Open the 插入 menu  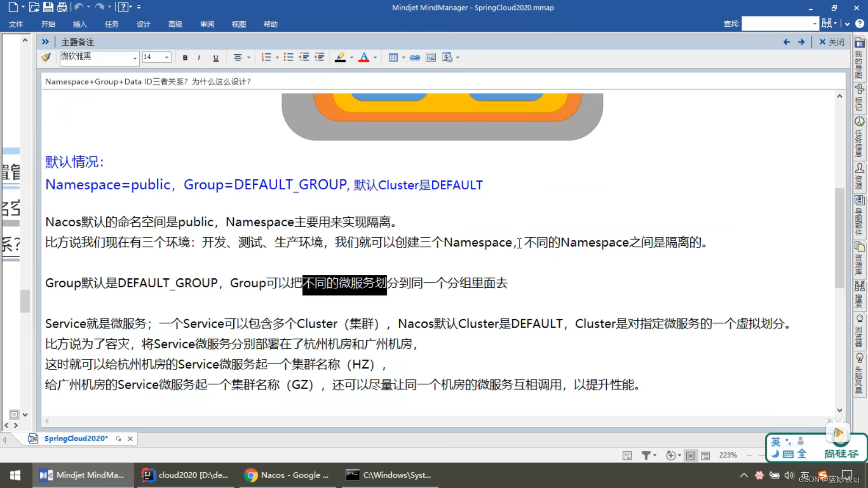79,24
